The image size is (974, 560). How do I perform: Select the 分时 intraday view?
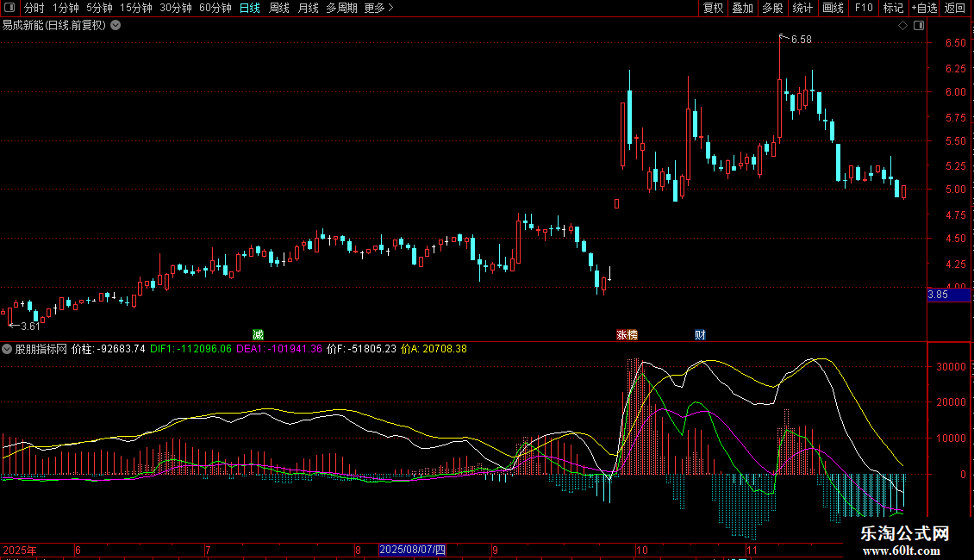34,9
